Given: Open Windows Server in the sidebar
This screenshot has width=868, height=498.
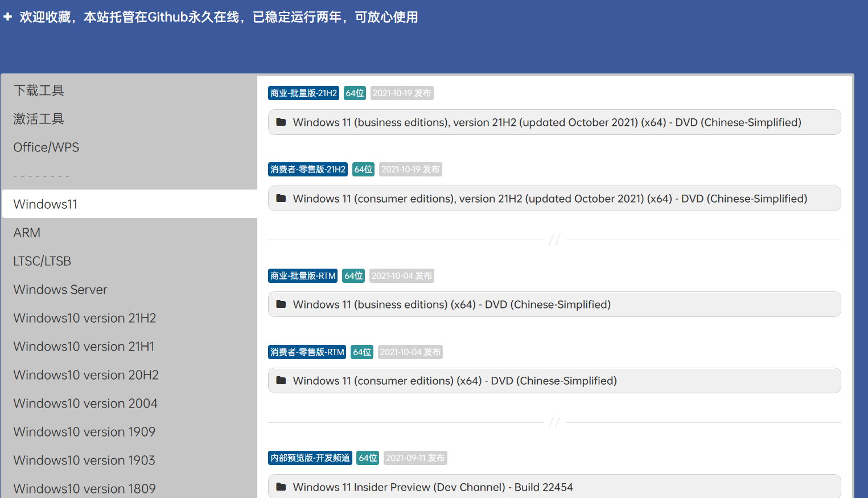Looking at the screenshot, I should (60, 290).
